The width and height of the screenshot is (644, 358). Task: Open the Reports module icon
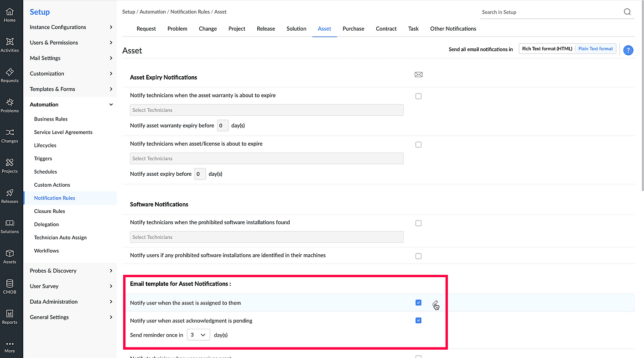coord(10,314)
